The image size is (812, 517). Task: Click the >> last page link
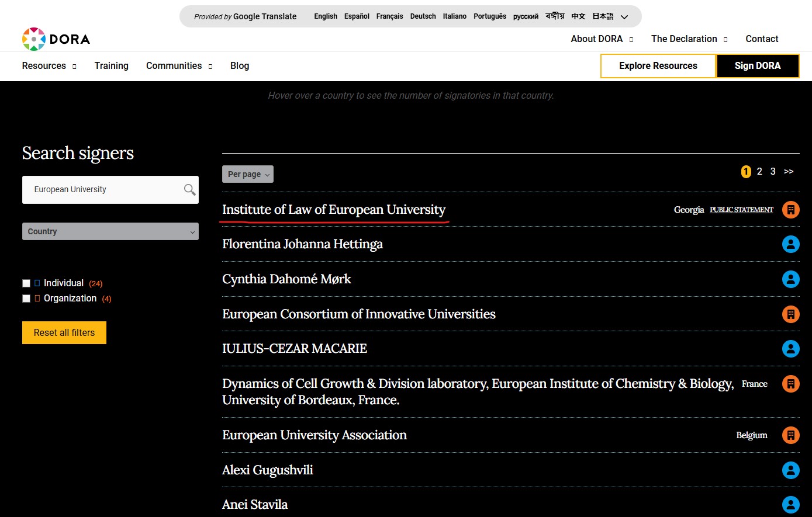point(789,171)
